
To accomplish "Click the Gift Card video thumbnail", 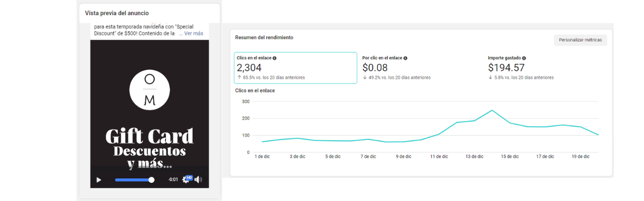I will tap(149, 114).
